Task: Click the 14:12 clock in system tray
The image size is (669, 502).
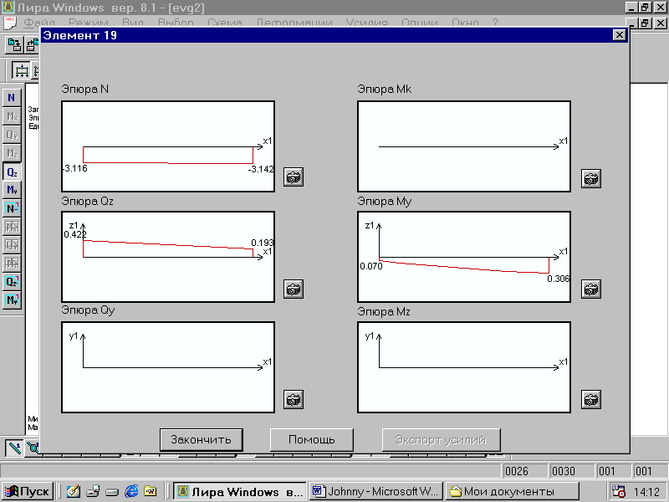Action: click(647, 492)
